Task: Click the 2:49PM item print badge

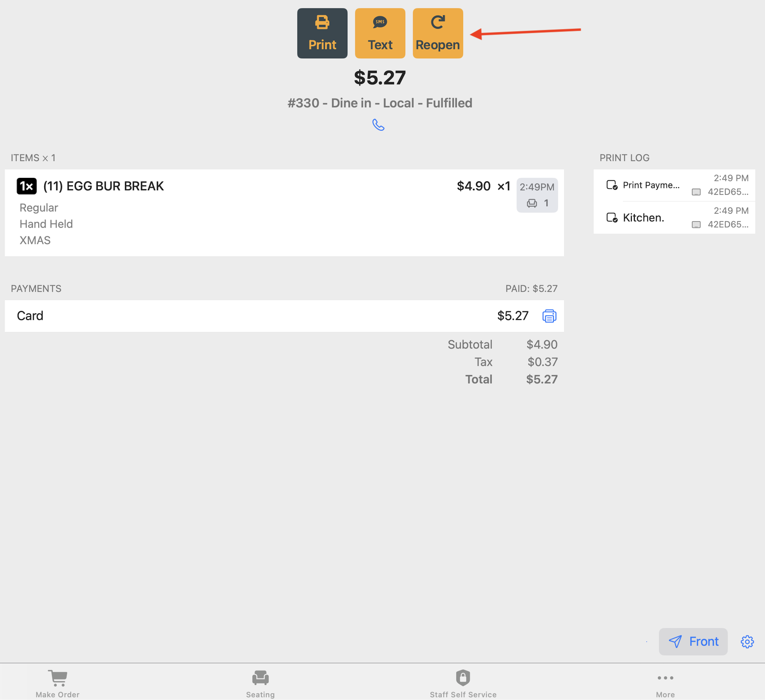Action: (537, 195)
